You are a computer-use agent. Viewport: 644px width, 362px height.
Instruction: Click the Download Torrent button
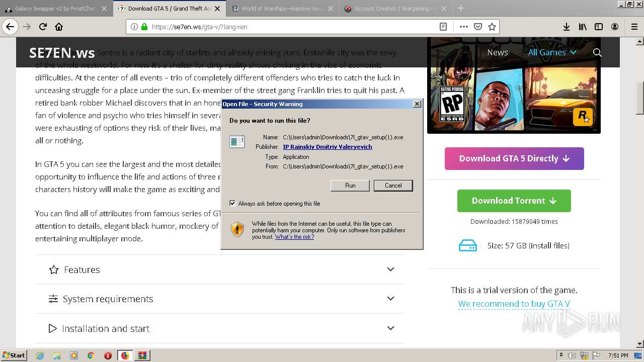click(514, 201)
